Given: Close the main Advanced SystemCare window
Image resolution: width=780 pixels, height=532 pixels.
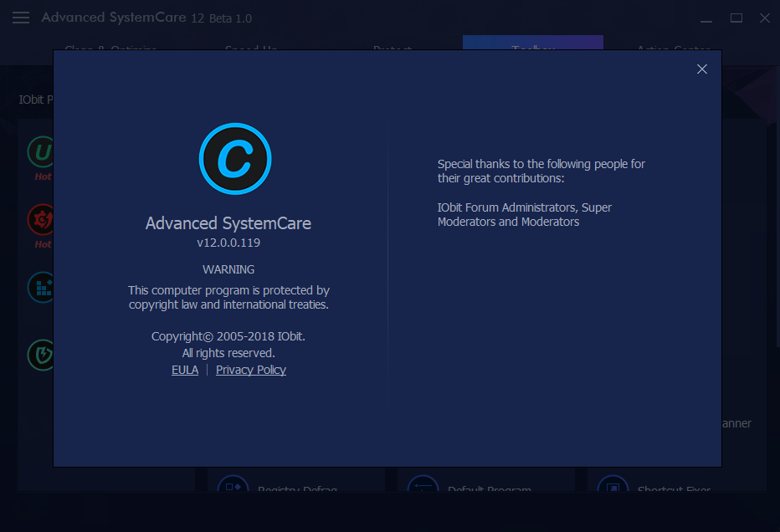Looking at the screenshot, I should coord(765,18).
